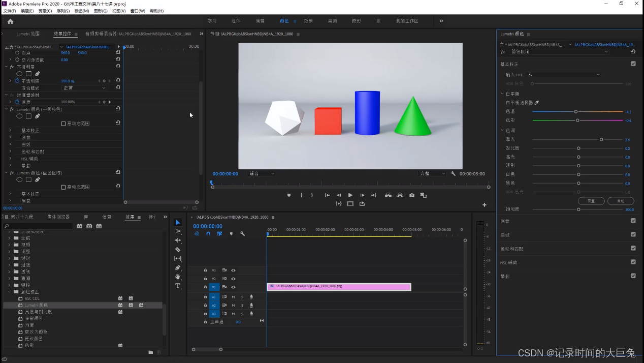
Task: Select the Hand tool
Action: click(178, 277)
